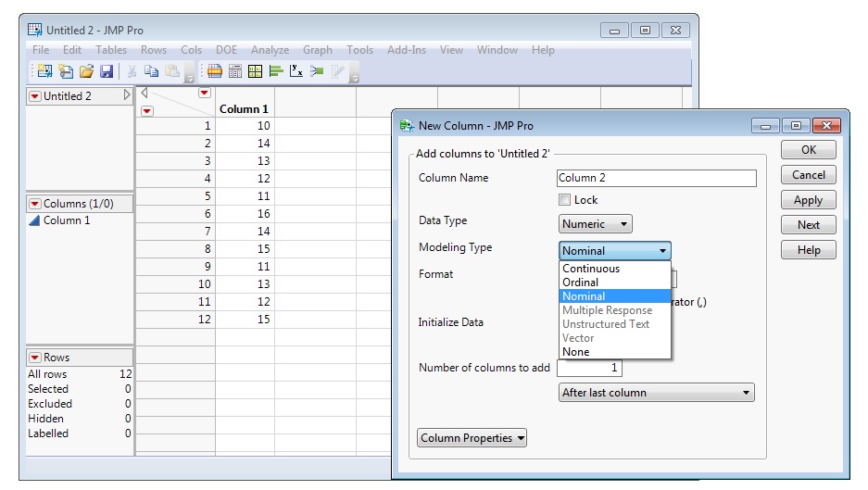Open the Column Properties dropdown button
Image resolution: width=868 pixels, height=490 pixels.
pyautogui.click(x=472, y=438)
